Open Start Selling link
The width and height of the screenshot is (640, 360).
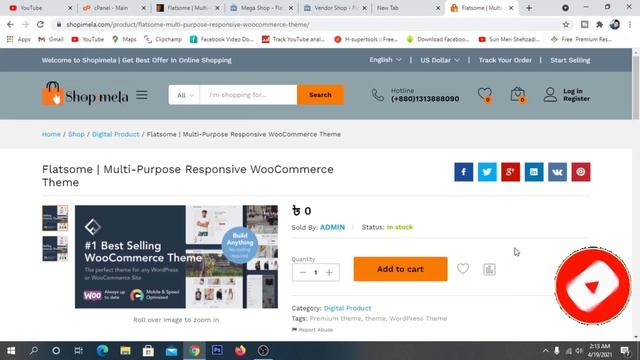pyautogui.click(x=570, y=60)
